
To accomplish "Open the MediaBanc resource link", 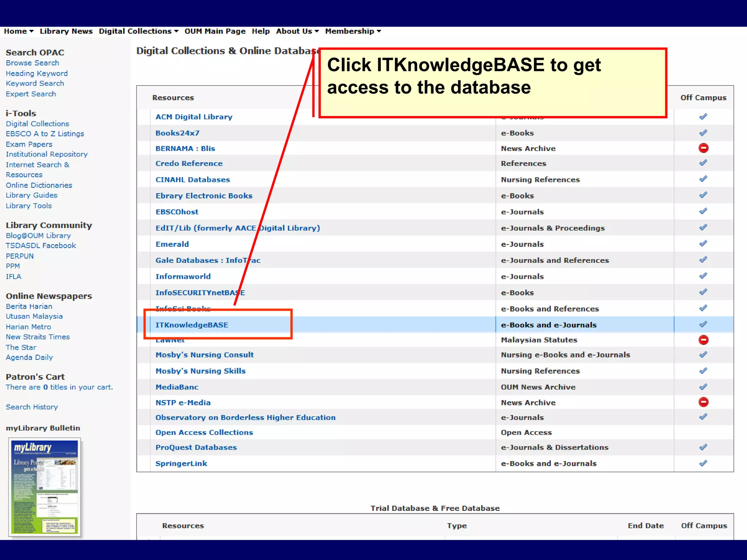I will point(177,387).
